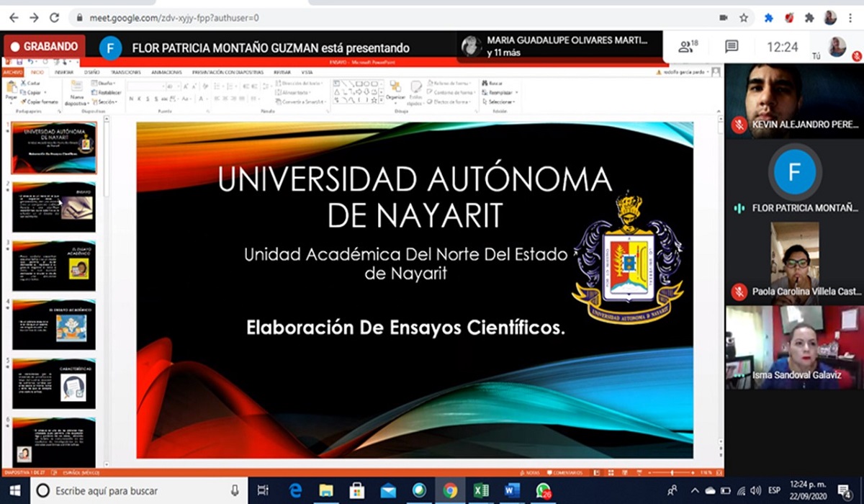Switch to the DISEÑO ribbon tab

(91, 73)
